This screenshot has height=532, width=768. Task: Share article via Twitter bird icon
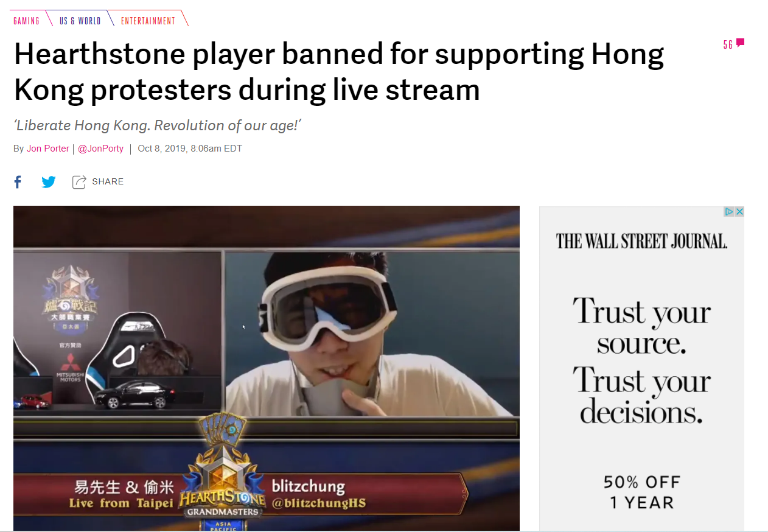49,181
